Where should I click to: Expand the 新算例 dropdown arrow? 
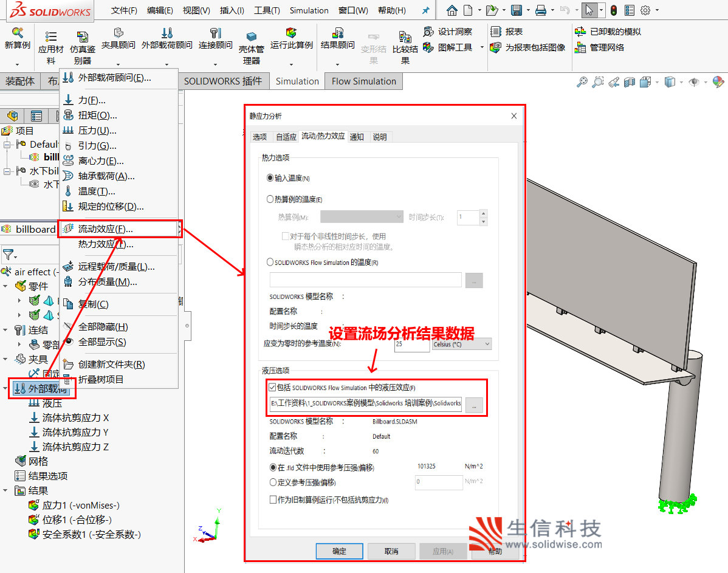[17, 64]
